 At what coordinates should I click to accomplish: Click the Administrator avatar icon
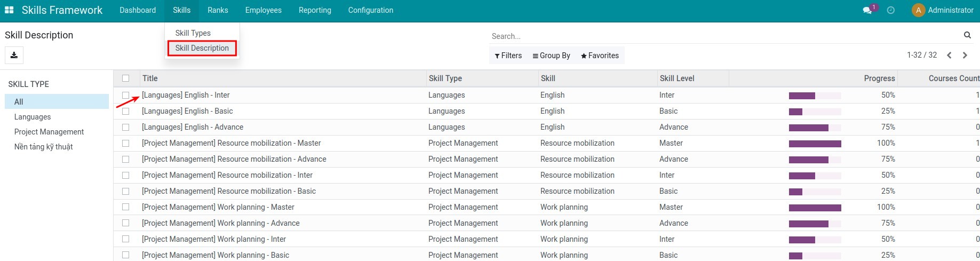[918, 10]
